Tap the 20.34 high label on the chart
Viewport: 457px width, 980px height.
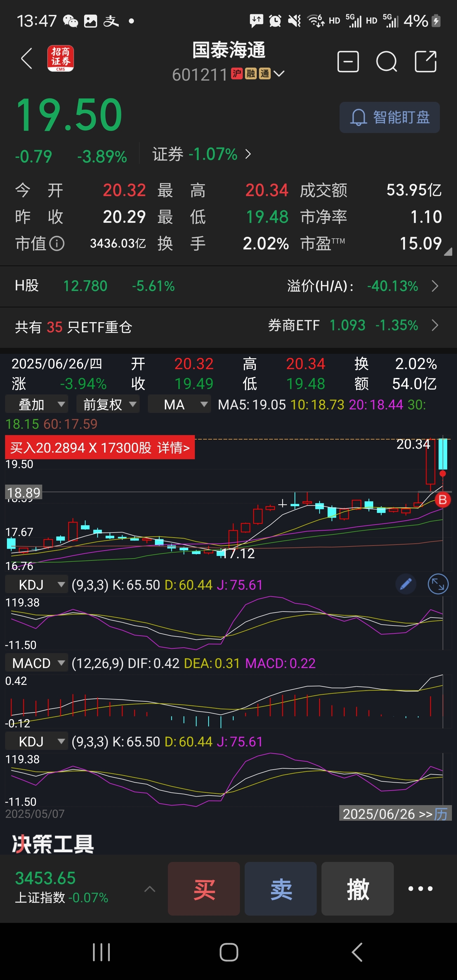(x=413, y=444)
